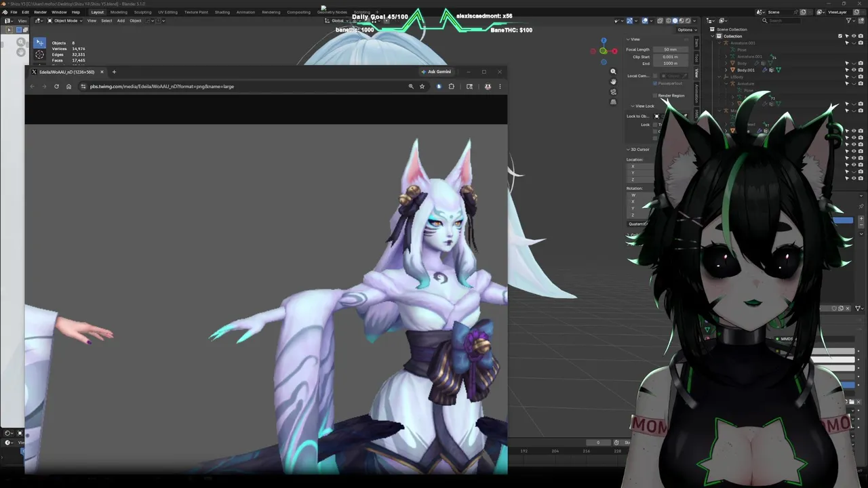Close the EdeilaWoAAU_nD browser tab
This screenshot has height=488, width=868.
[x=102, y=72]
